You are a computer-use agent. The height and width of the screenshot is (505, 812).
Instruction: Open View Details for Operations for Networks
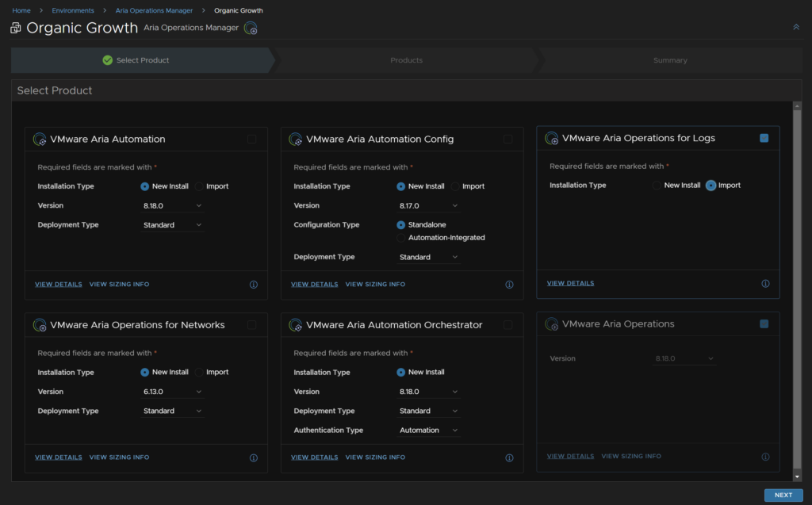[58, 457]
